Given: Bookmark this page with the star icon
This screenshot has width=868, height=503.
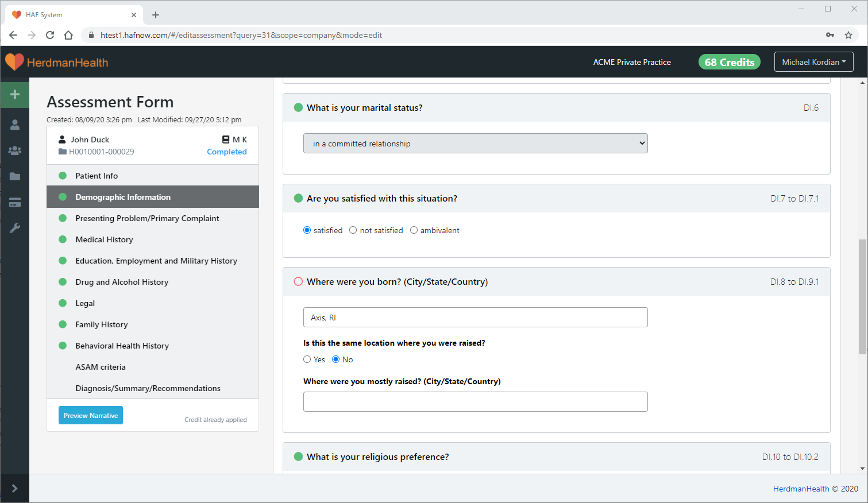Looking at the screenshot, I should pyautogui.click(x=848, y=35).
